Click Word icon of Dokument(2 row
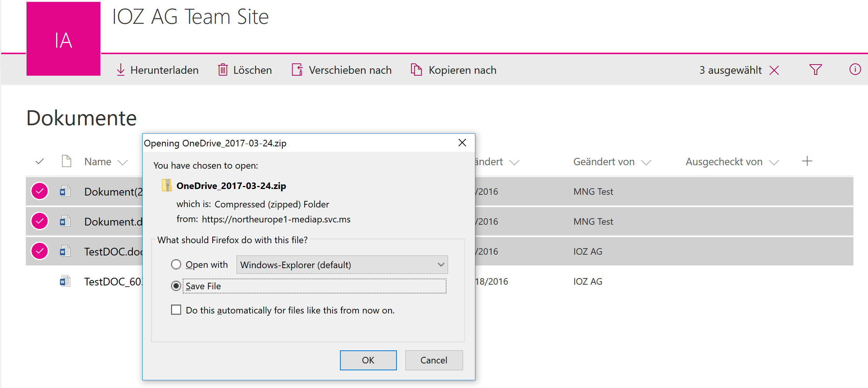The height and width of the screenshot is (388, 868). pos(65,191)
